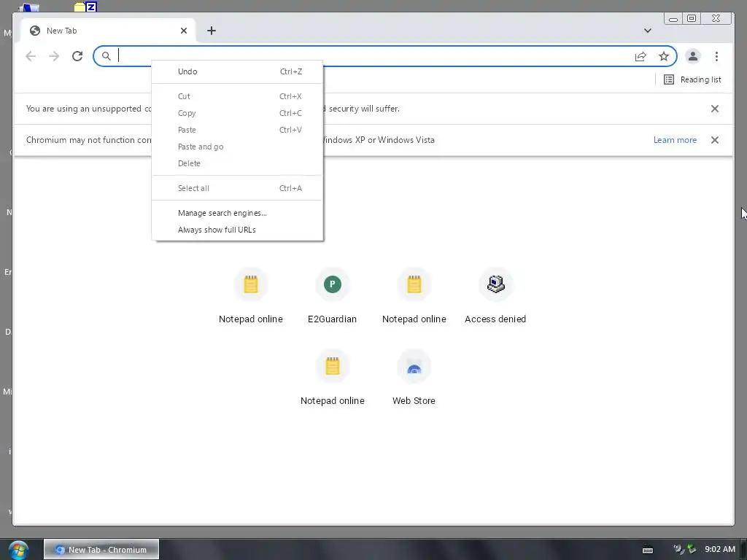Viewport: 747px width, 560px height.
Task: Close the New Tab tab
Action: [184, 31]
